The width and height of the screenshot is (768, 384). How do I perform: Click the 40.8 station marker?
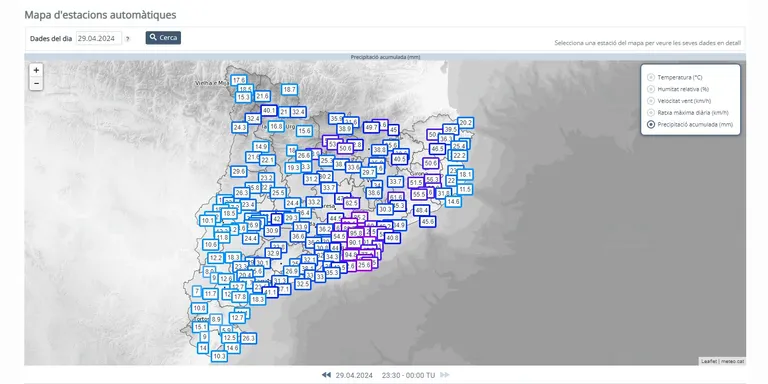(x=392, y=238)
